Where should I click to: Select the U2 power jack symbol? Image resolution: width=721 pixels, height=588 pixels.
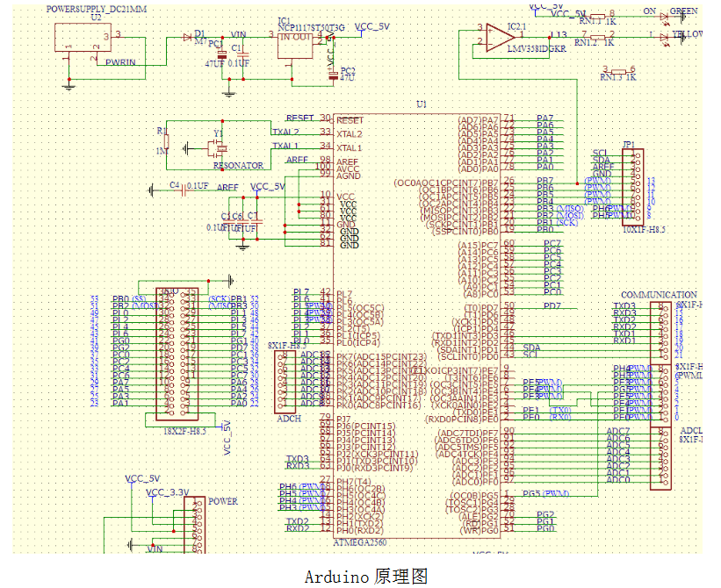83,38
